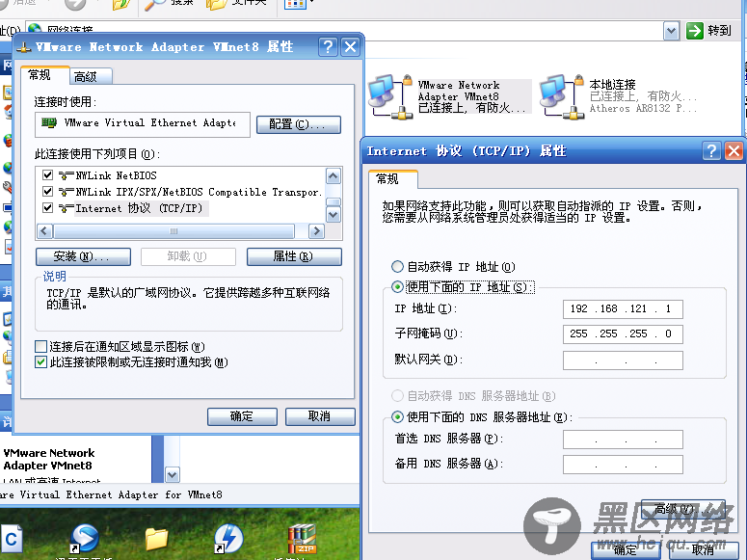Toggle NWLink NetBIOS checkbox
The width and height of the screenshot is (747, 560).
point(47,174)
